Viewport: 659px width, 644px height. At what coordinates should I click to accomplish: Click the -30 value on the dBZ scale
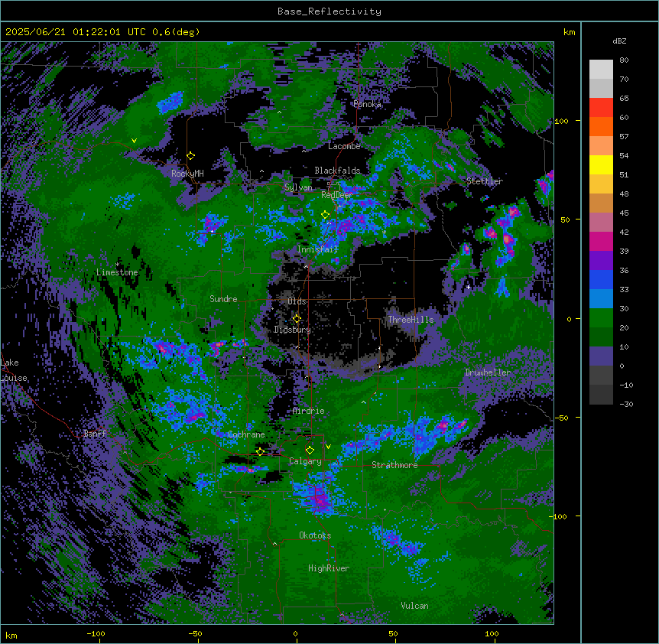coord(626,404)
